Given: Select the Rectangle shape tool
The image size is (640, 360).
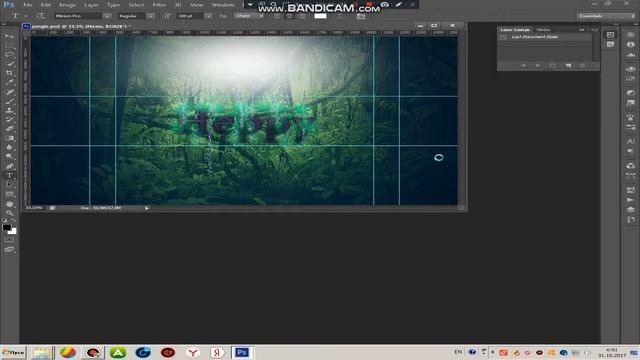Looking at the screenshot, I should (x=9, y=194).
